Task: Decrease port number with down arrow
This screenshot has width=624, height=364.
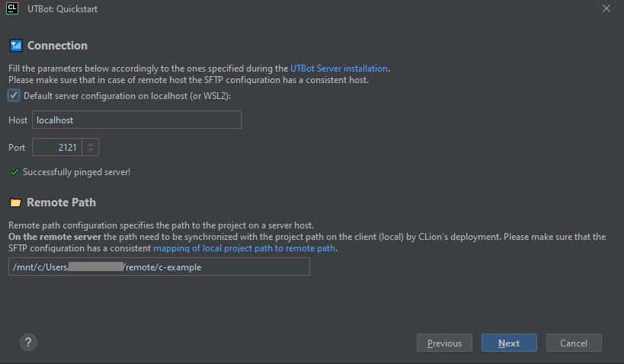Action: pyautogui.click(x=90, y=151)
